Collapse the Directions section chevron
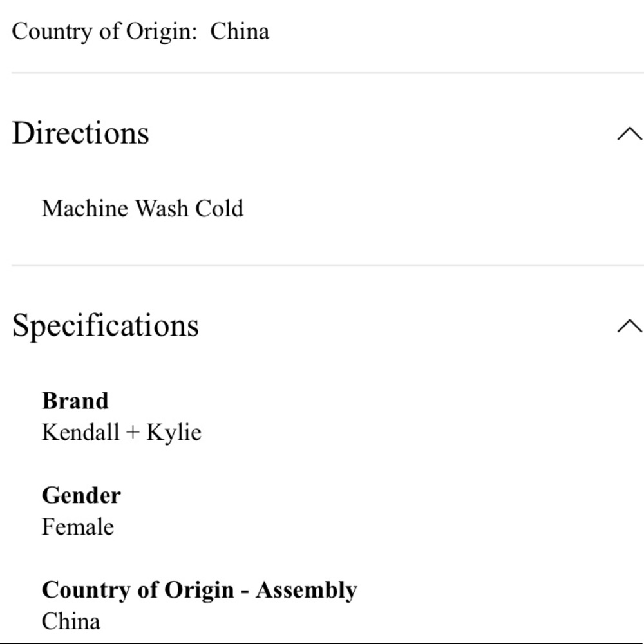644x644 pixels. [629, 134]
